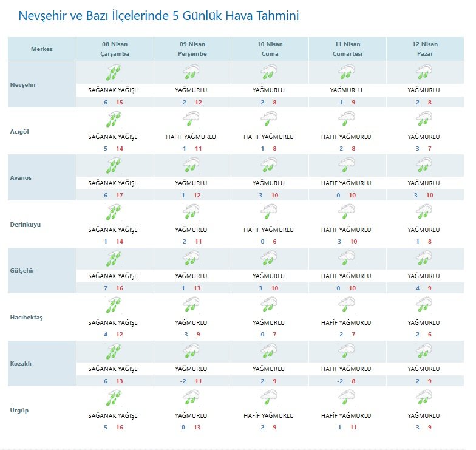Click Acıgöl's 09 Nisan light rain icon
The height and width of the screenshot is (450, 476).
coord(191,120)
